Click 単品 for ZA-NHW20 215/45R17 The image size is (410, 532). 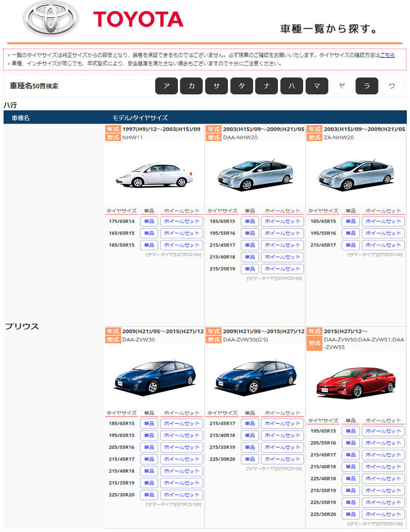pos(351,245)
